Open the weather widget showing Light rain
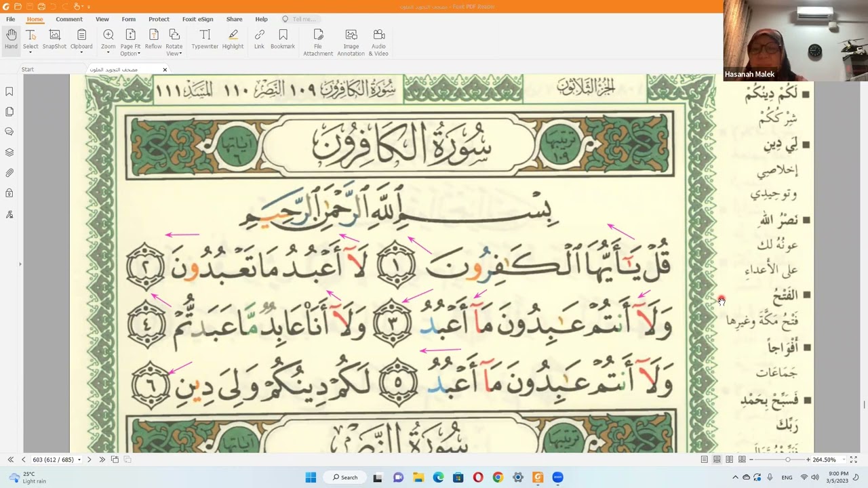The height and width of the screenshot is (488, 868). pyautogui.click(x=27, y=478)
